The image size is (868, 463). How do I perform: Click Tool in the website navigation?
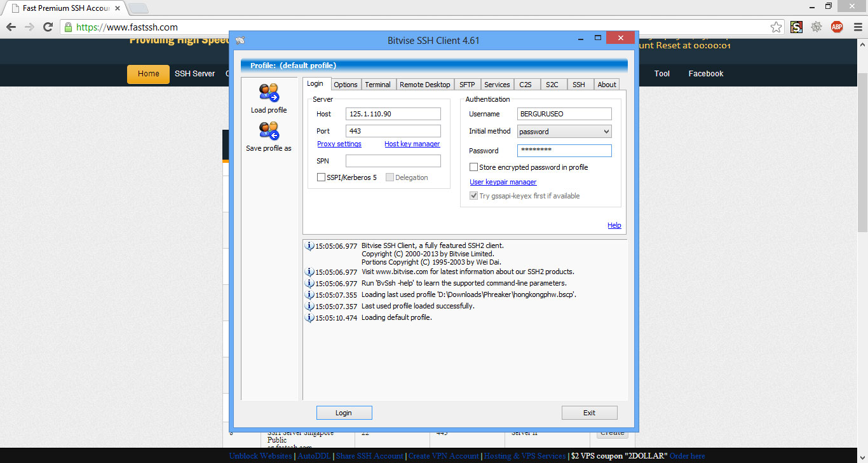[x=662, y=74]
